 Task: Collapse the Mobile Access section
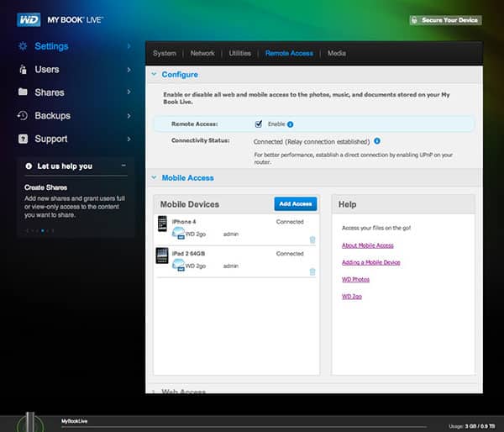(154, 177)
